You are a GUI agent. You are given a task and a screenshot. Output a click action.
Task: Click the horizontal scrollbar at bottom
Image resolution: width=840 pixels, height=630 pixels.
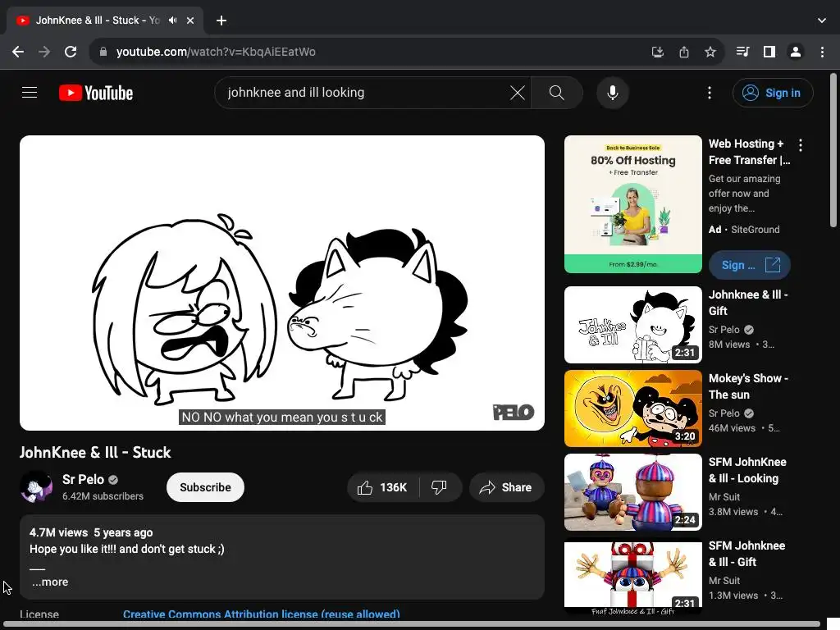click(410, 624)
